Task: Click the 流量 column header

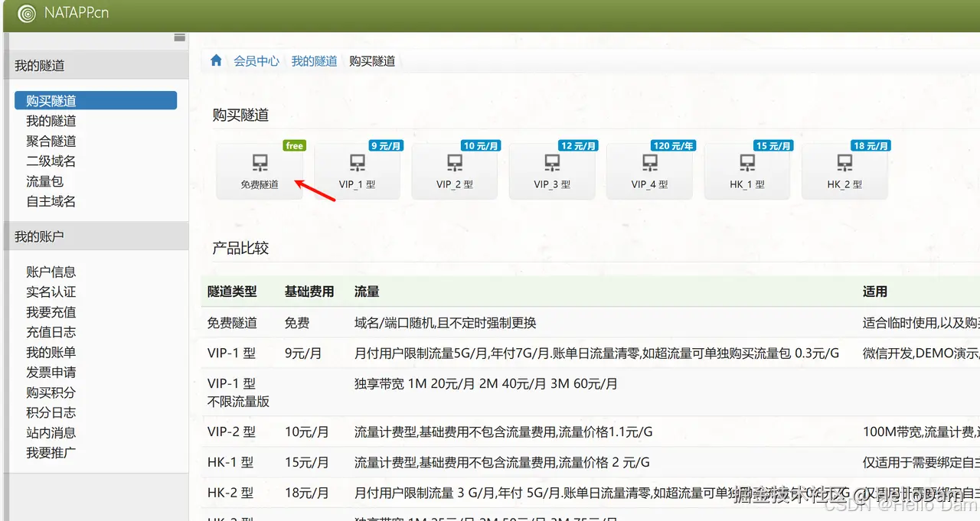Action: [x=367, y=291]
